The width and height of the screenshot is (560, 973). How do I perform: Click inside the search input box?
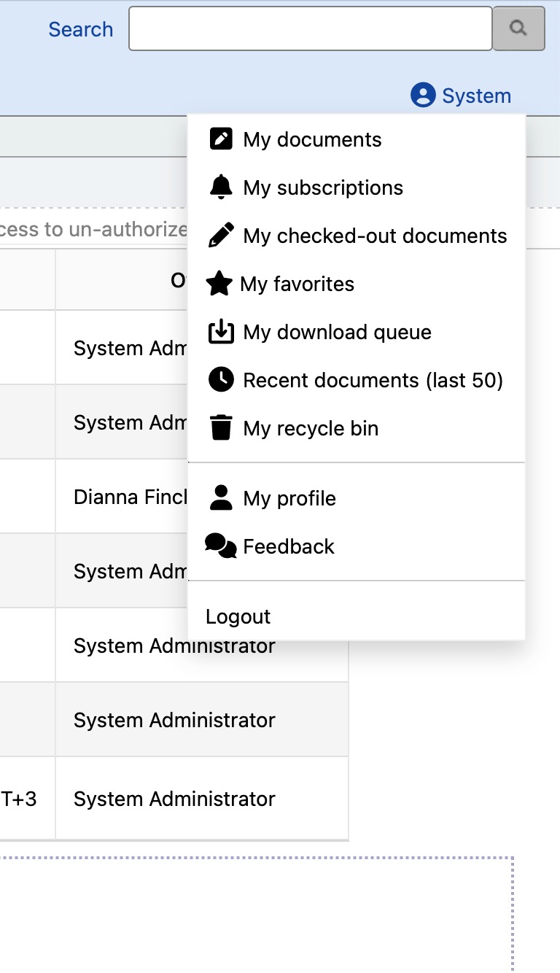coord(310,28)
